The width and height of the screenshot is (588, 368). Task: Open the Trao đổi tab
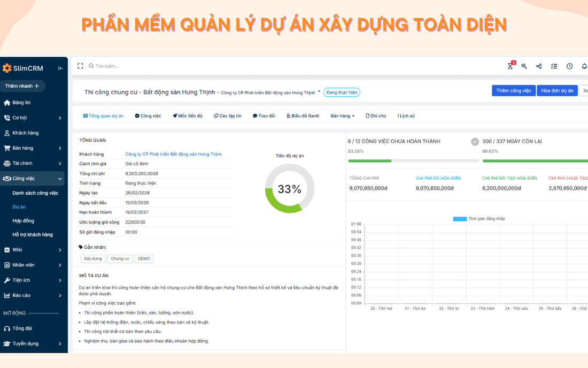(264, 116)
